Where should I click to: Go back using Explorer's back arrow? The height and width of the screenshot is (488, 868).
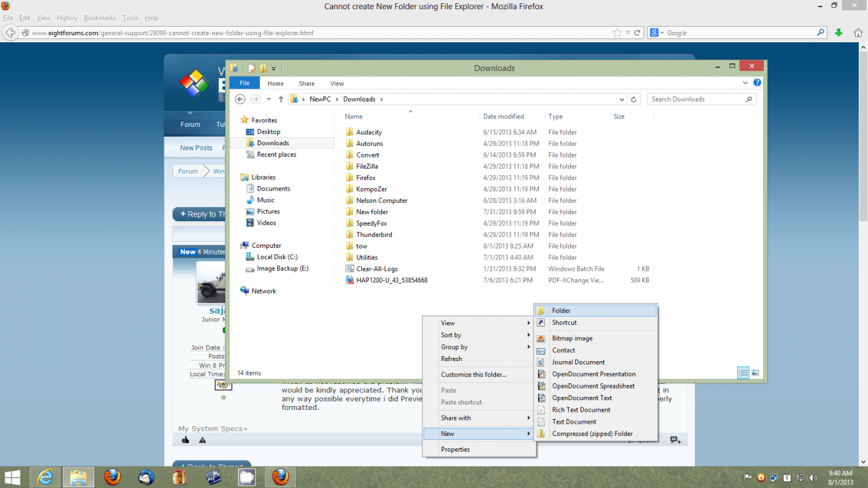click(x=240, y=99)
